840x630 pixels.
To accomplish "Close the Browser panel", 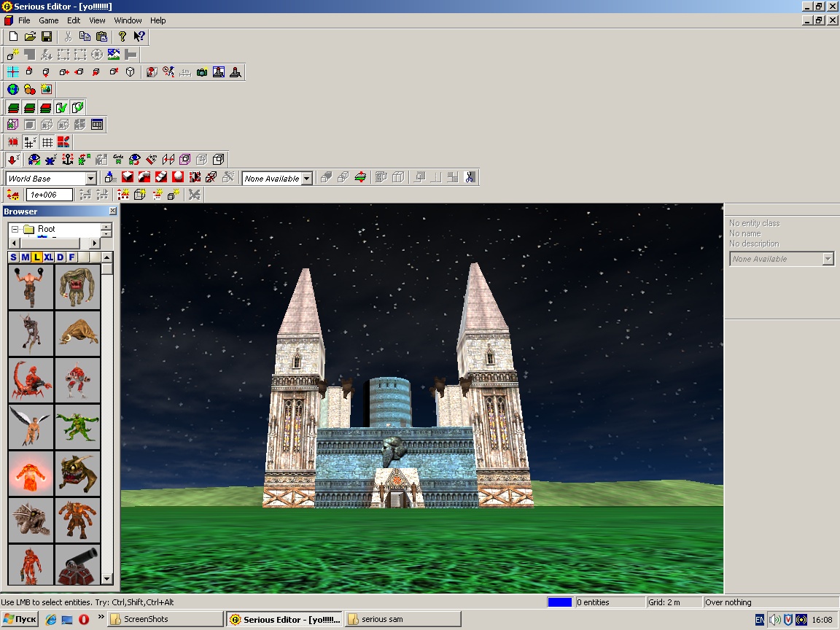I will coord(112,211).
